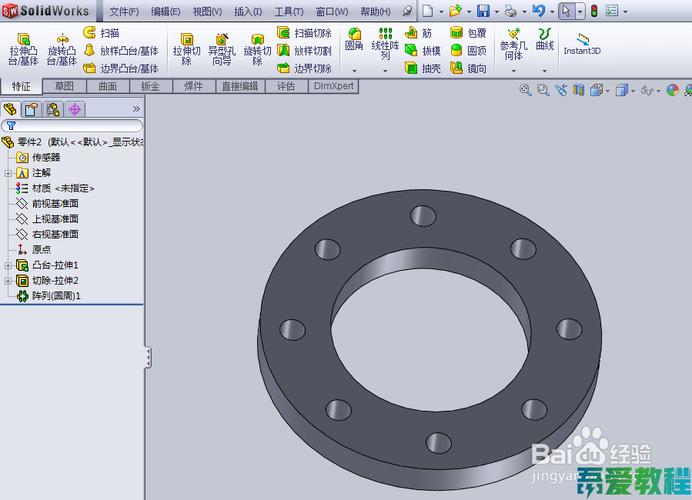Open the Edit Appearance color sphere icon

pyautogui.click(x=673, y=90)
